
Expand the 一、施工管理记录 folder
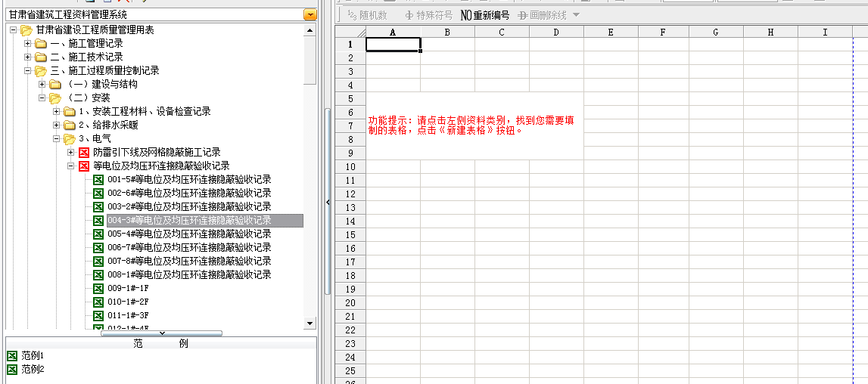[x=28, y=43]
